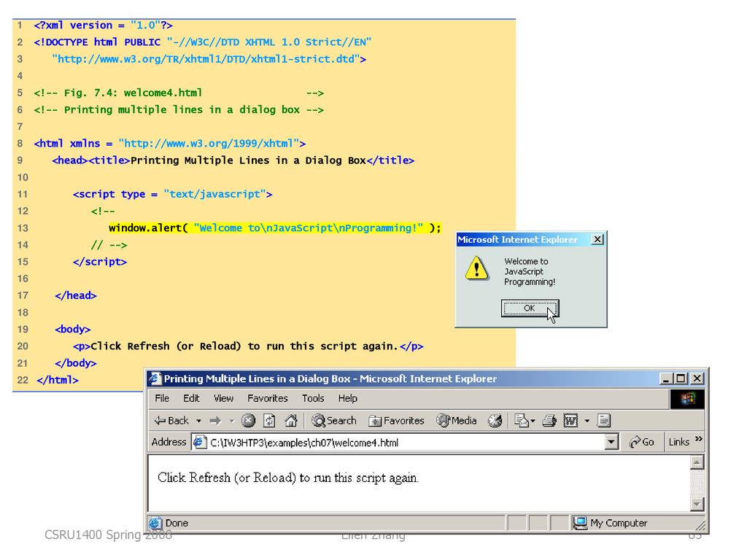Viewport: 747px width, 560px height.
Task: Open the Media toolbar button
Action: tap(457, 421)
